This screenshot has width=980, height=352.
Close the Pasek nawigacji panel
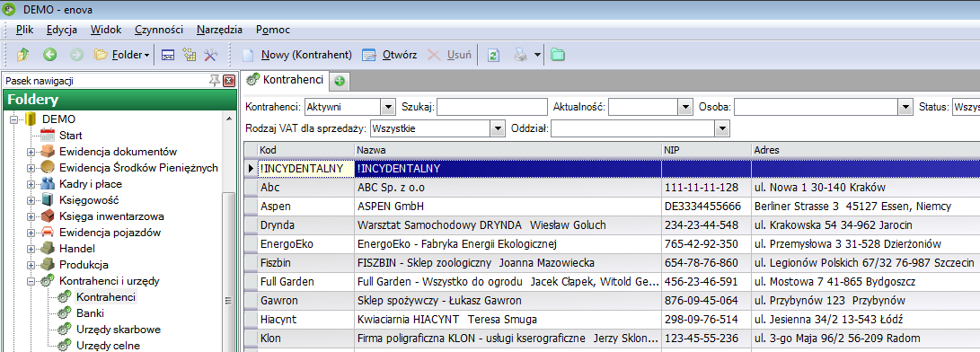229,81
